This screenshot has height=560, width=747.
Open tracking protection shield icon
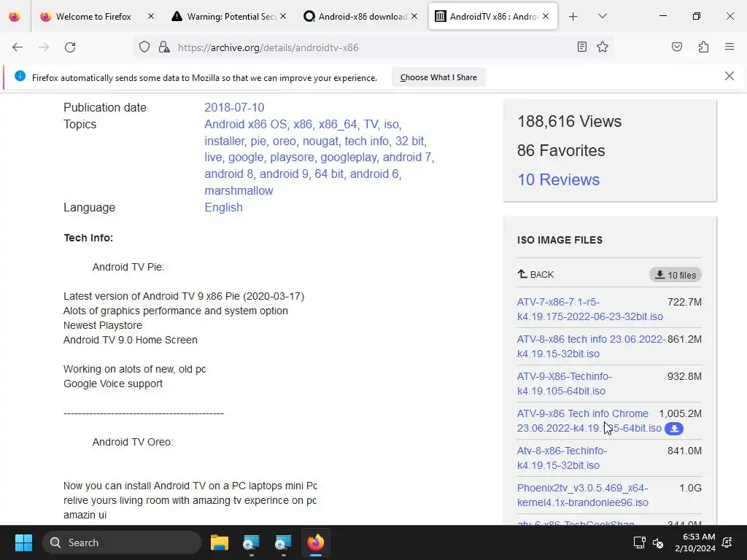(x=144, y=47)
